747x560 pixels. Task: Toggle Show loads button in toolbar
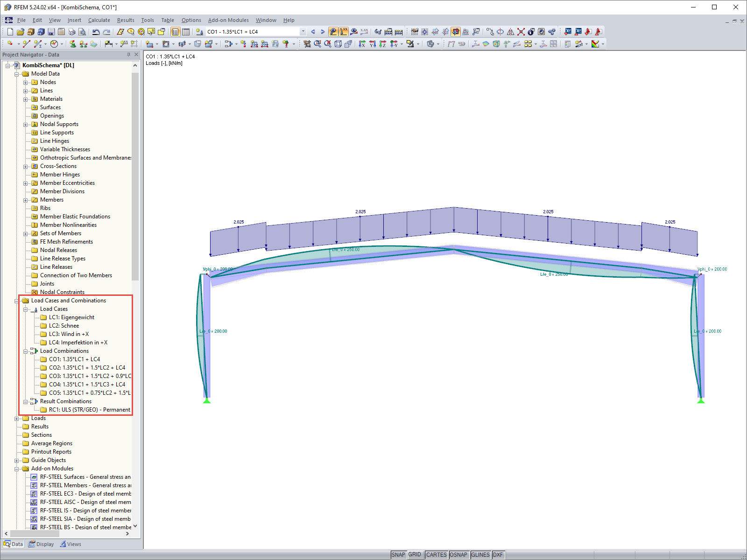pos(333,32)
